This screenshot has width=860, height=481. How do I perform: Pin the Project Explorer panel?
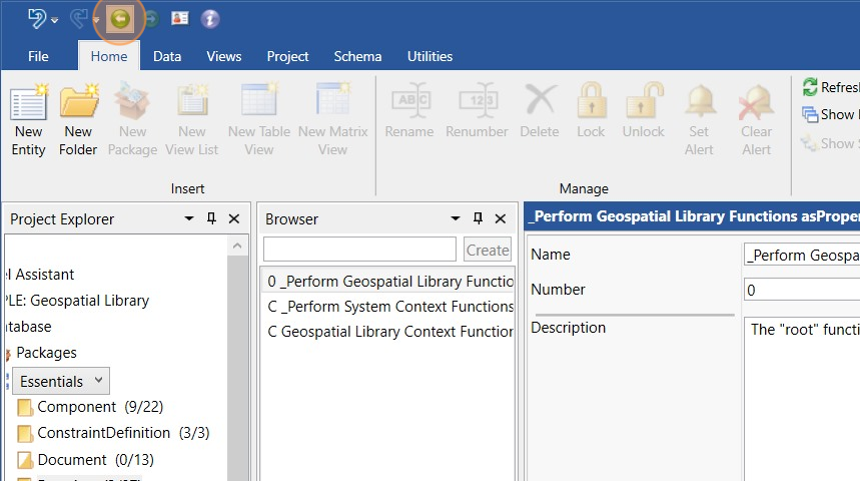pyautogui.click(x=211, y=219)
